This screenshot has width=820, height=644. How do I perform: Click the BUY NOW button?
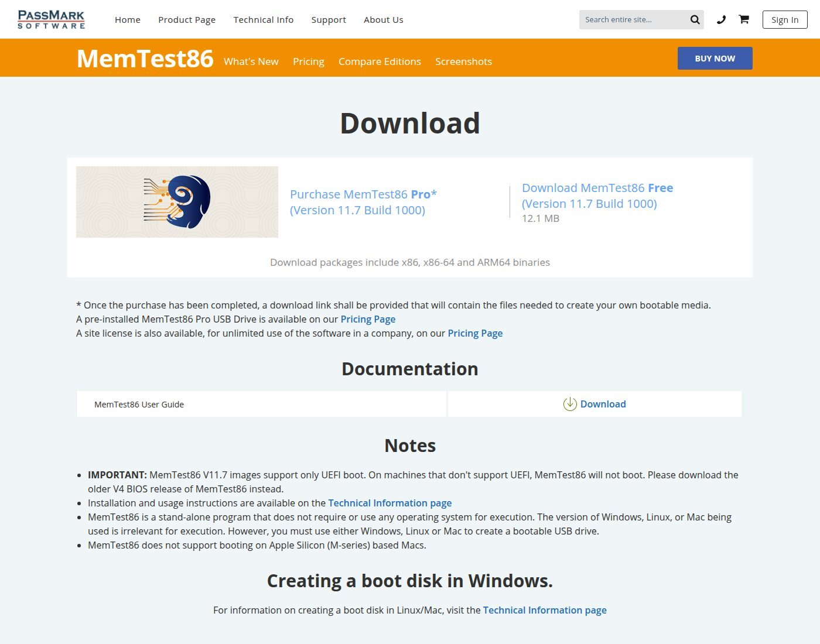coord(715,59)
